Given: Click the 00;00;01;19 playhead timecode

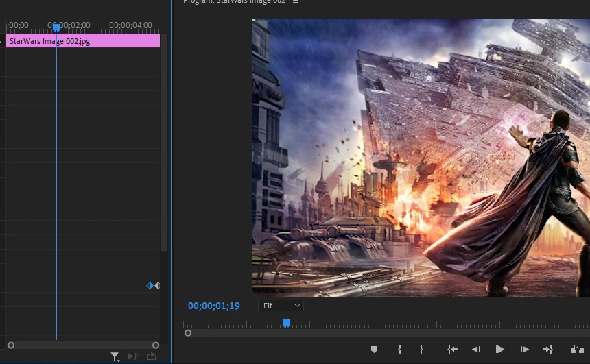Looking at the screenshot, I should (x=214, y=306).
